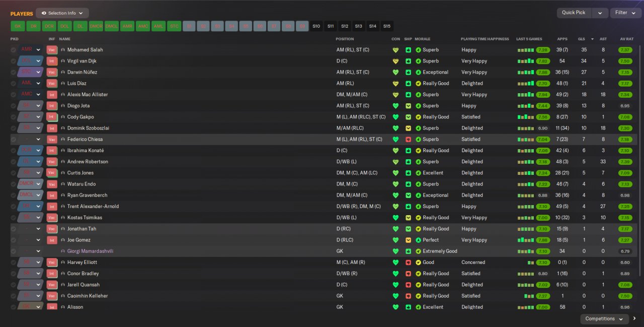Open the Filter dropdown
The image size is (644, 327).
click(x=625, y=13)
